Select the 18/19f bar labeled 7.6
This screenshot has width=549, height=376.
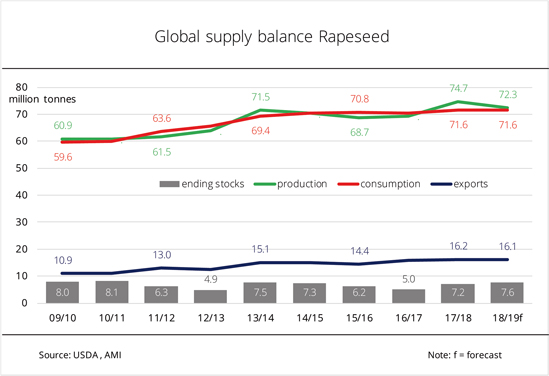(x=507, y=293)
